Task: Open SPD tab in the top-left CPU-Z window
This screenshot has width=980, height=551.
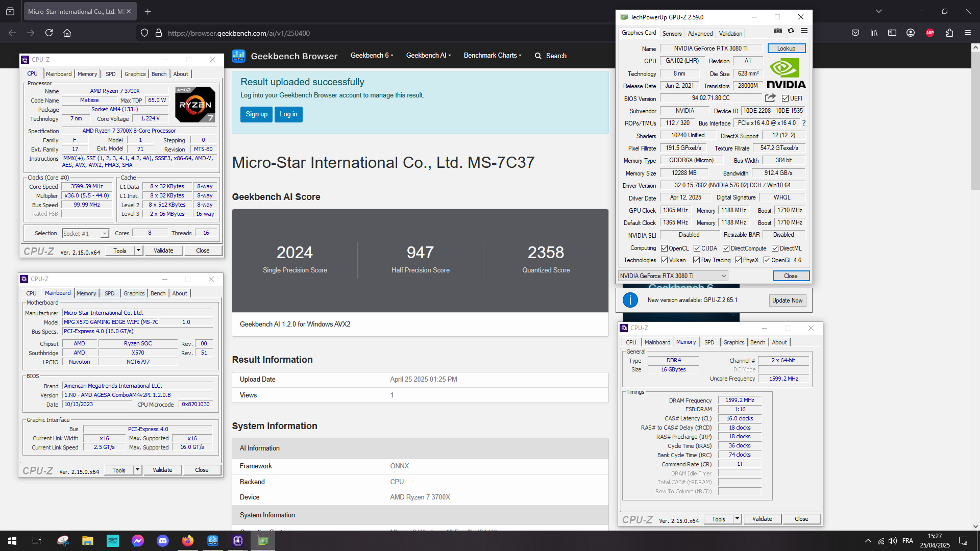Action: 111,74
